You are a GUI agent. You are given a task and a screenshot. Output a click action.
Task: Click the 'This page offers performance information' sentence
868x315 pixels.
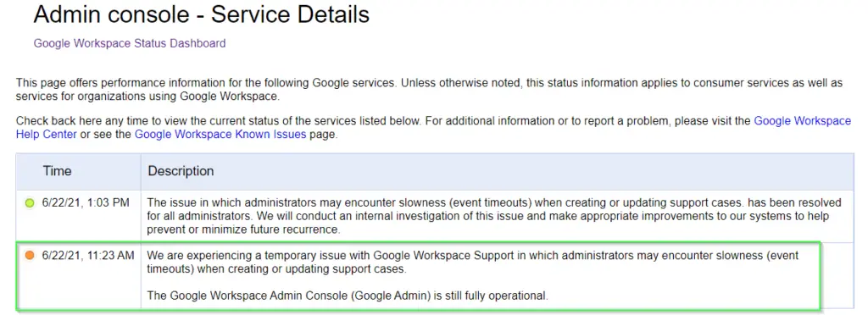tap(206, 84)
